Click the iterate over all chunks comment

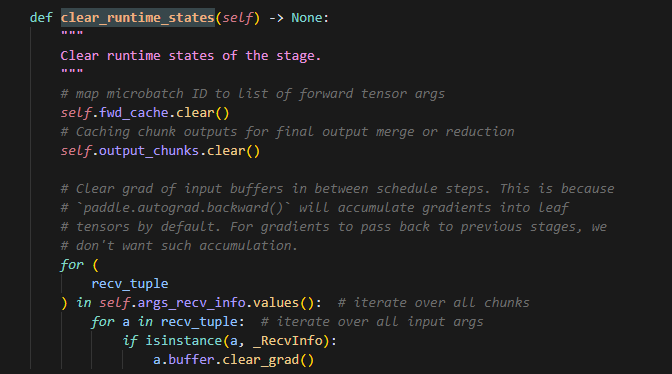coord(433,303)
